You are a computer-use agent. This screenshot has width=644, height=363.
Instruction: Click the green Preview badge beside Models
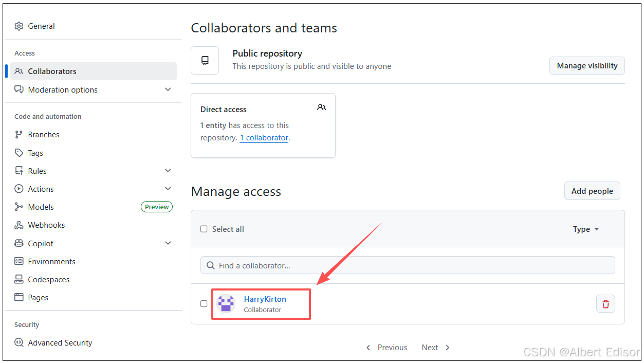point(157,207)
